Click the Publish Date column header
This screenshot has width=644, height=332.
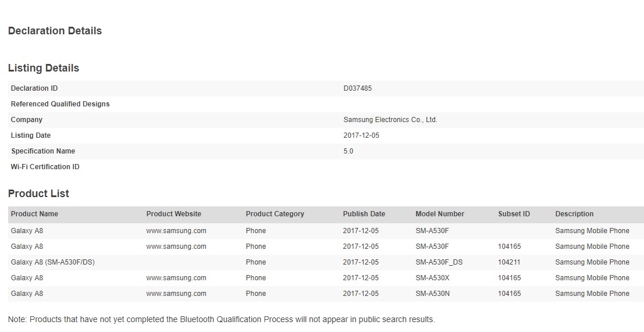click(x=364, y=214)
